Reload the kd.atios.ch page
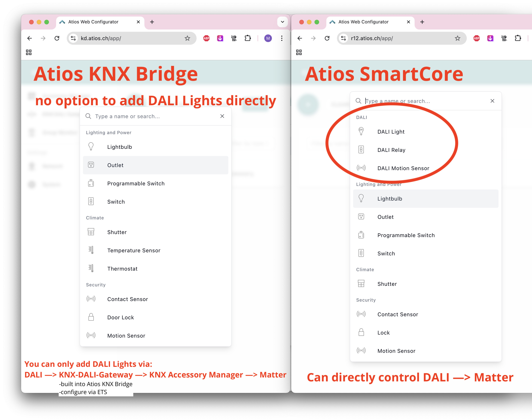Screen dimensions: 532x419 [x=57, y=38]
